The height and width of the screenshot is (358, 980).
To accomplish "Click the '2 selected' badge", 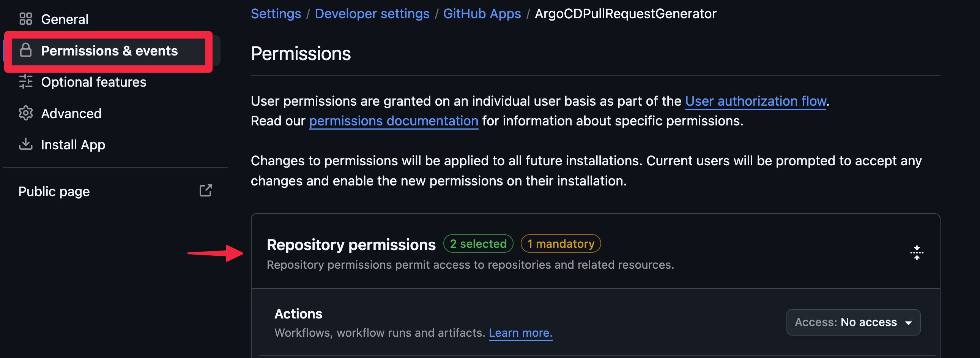I will pyautogui.click(x=478, y=244).
